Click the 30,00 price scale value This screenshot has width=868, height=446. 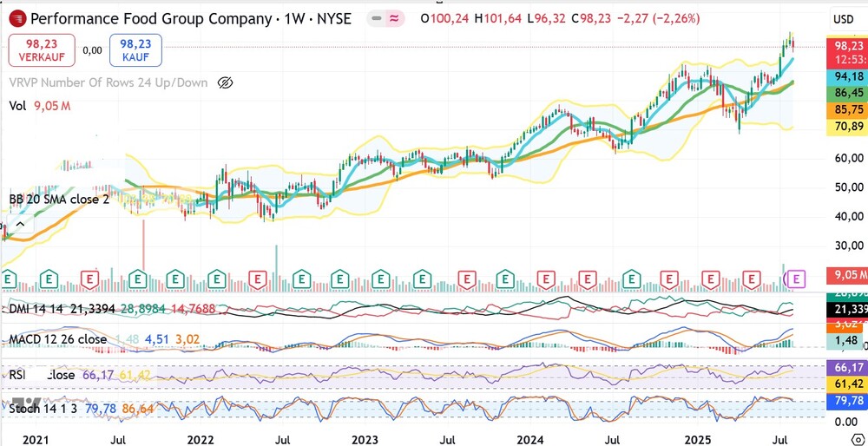[847, 246]
